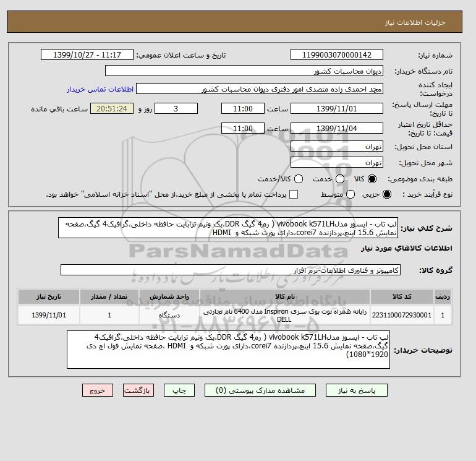Image resolution: width=476 pixels, height=461 pixels.
Task: Choose the متوسط purchase type radio
Action: coord(351,194)
